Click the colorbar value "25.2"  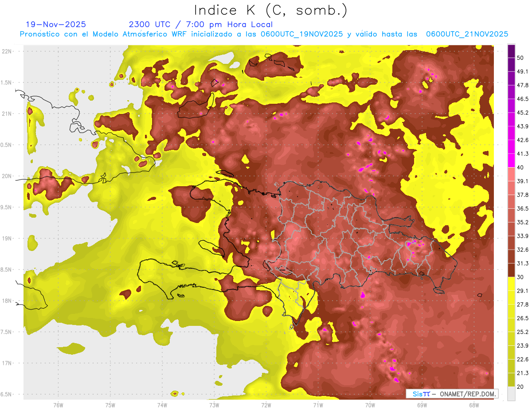tap(523, 332)
